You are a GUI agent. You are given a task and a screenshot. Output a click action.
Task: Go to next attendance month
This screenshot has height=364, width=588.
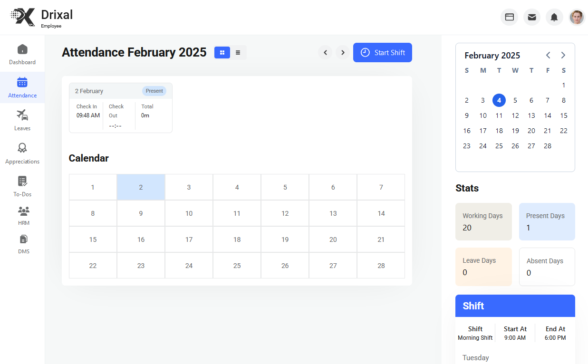tap(343, 52)
